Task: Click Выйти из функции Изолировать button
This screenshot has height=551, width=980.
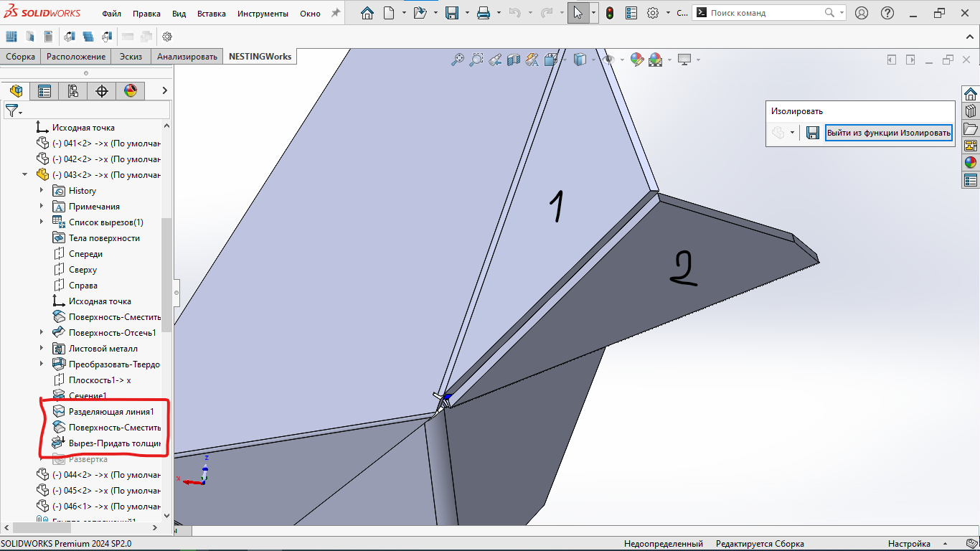Action: 888,133
